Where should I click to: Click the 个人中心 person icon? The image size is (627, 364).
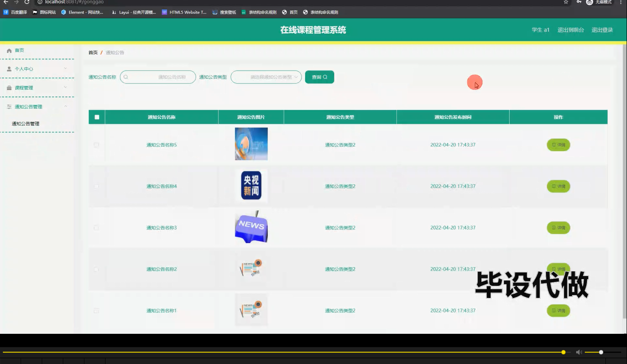click(9, 69)
